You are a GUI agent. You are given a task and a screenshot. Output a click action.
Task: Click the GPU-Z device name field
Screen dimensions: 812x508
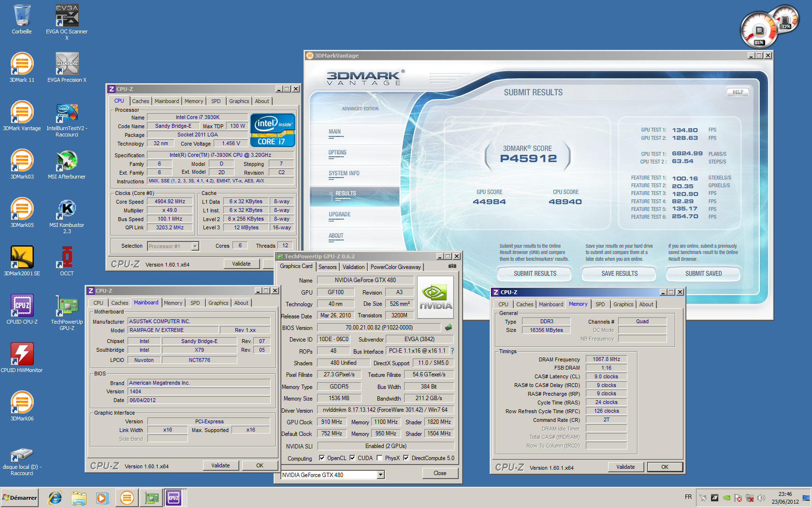click(x=365, y=280)
